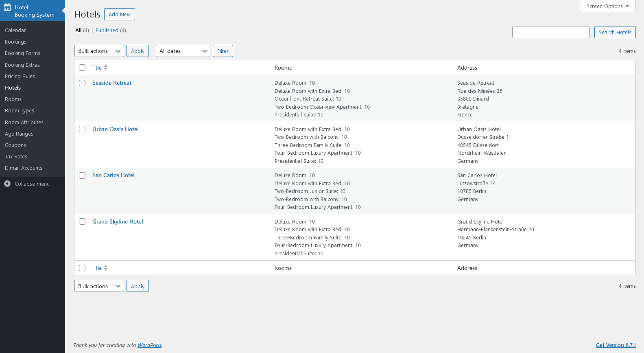Viewport: 644px width, 353px height.
Task: Tick the Seaside Retreat checkbox
Action: (82, 83)
